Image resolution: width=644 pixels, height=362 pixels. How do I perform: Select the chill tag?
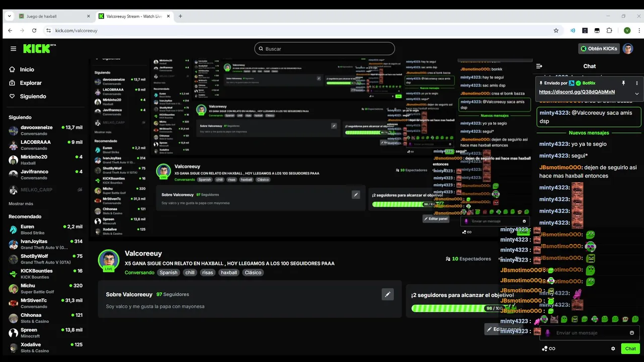(x=190, y=273)
